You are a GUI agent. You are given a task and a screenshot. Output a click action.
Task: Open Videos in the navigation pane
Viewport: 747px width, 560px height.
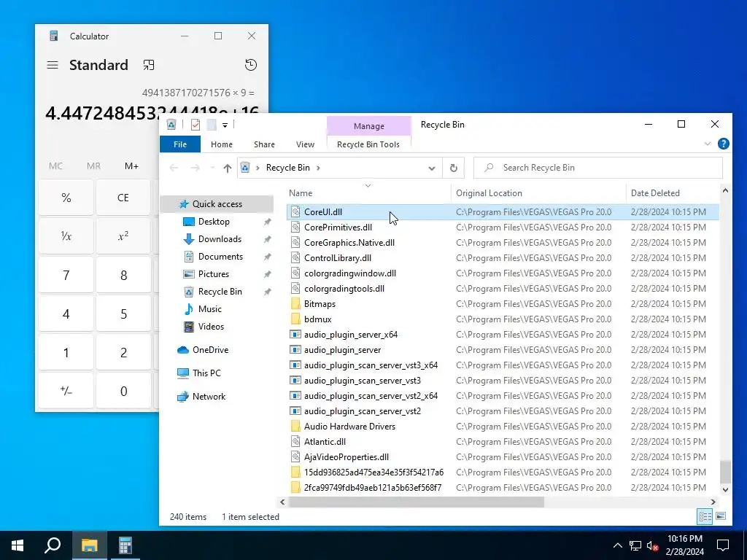pos(211,327)
